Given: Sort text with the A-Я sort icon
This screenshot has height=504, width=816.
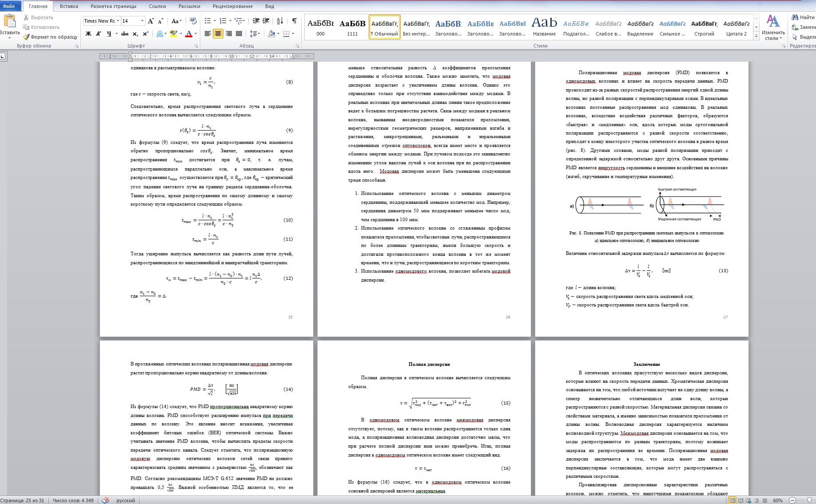Looking at the screenshot, I should click(279, 21).
